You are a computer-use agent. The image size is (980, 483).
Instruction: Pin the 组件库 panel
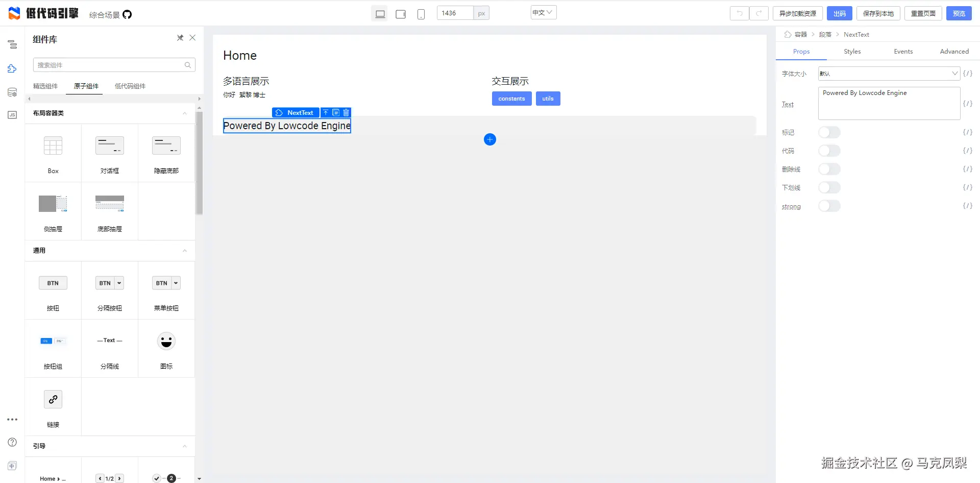tap(180, 38)
